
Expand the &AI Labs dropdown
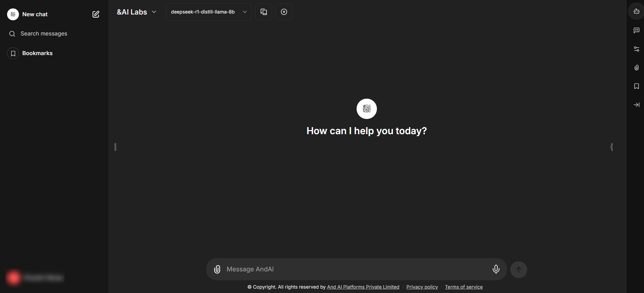click(x=137, y=12)
